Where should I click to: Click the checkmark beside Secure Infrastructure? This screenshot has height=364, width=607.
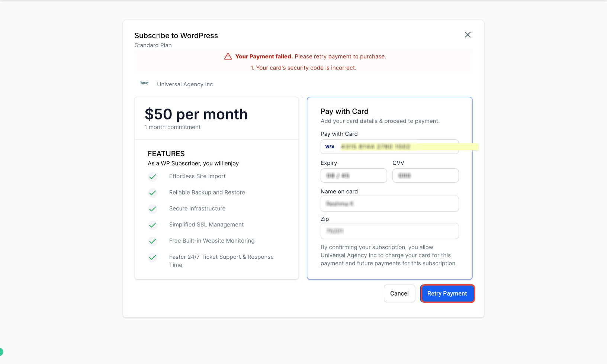(152, 209)
